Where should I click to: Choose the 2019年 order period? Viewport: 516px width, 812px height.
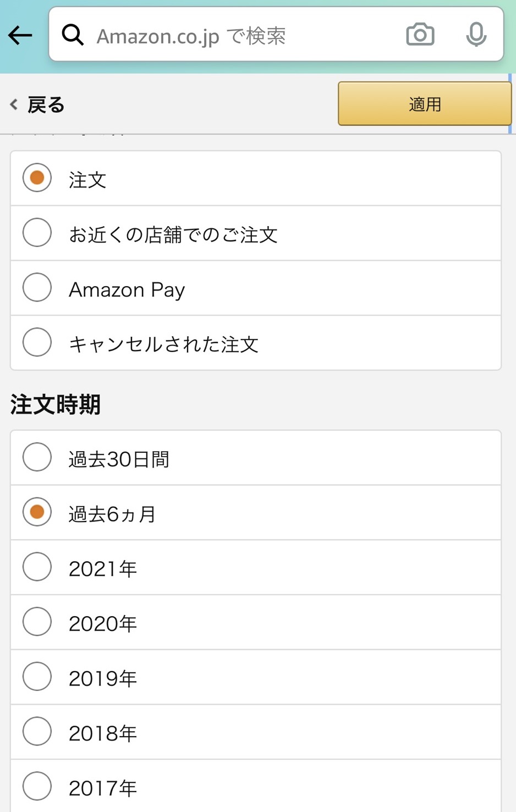click(x=37, y=677)
